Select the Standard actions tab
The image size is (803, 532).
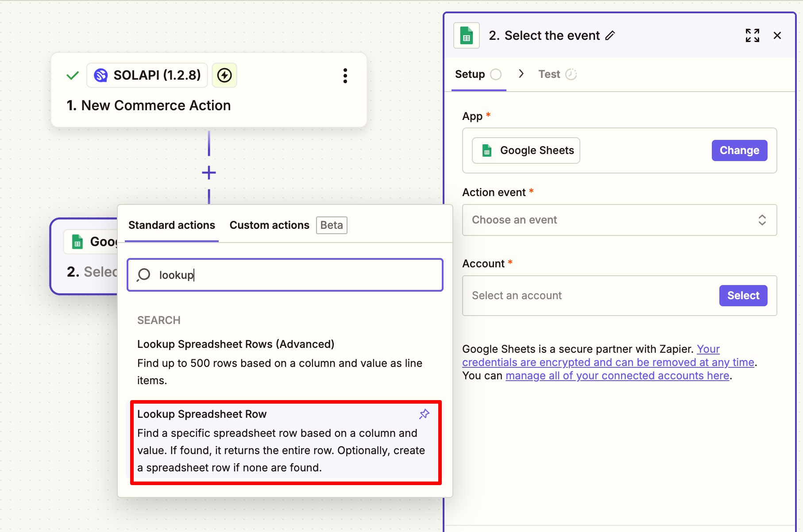(172, 225)
